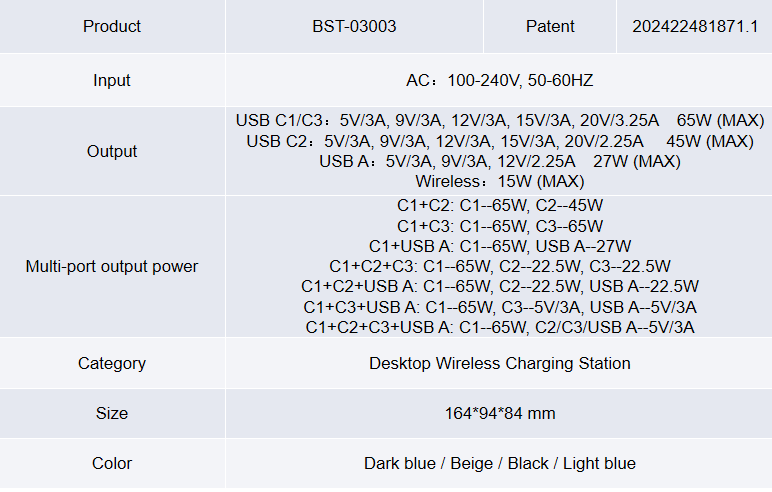Select the C1+C2+C3+USB A power line
Image resolution: width=772 pixels, height=492 pixels.
tap(499, 327)
